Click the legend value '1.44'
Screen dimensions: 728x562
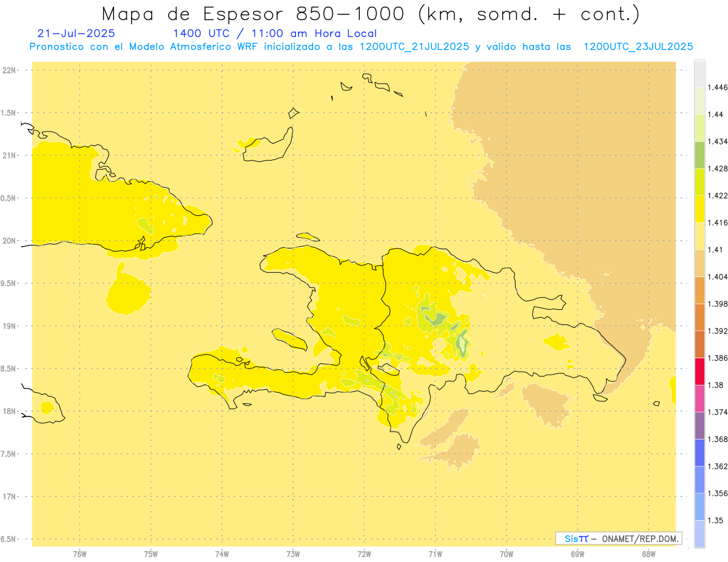[716, 114]
